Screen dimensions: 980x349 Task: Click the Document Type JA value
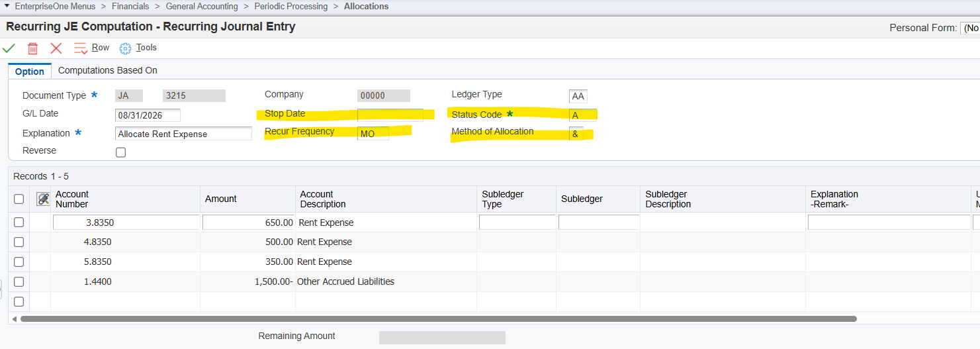pyautogui.click(x=129, y=95)
